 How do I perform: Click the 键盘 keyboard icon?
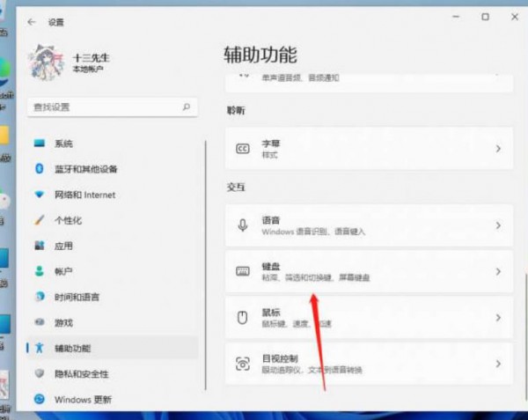243,271
